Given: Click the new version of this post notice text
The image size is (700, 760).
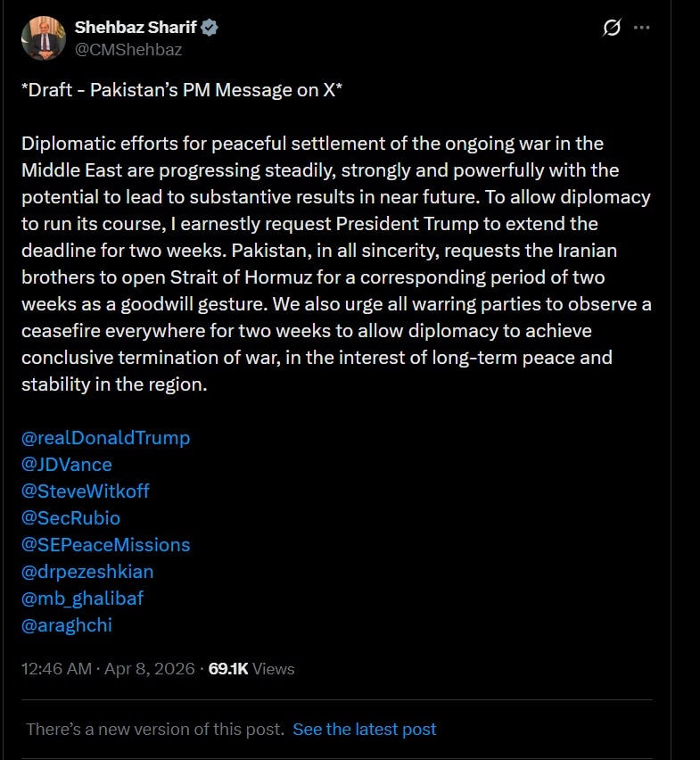Looking at the screenshot, I should [x=154, y=730].
